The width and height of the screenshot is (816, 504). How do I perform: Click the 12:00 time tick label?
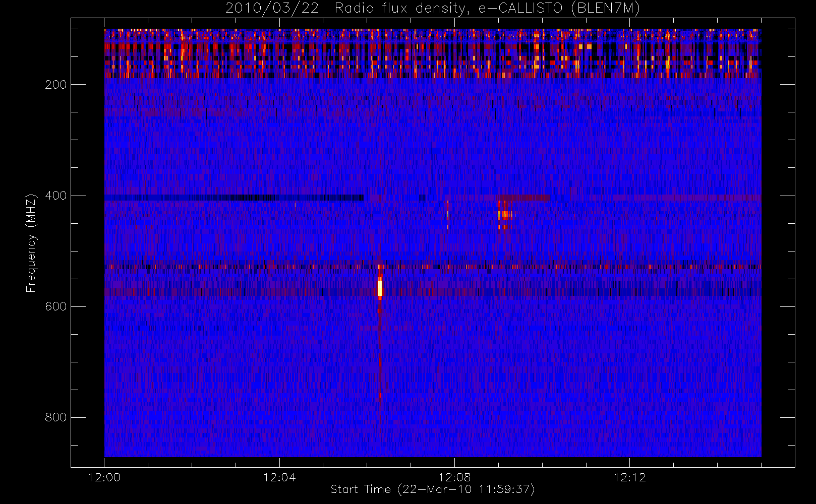[104, 477]
